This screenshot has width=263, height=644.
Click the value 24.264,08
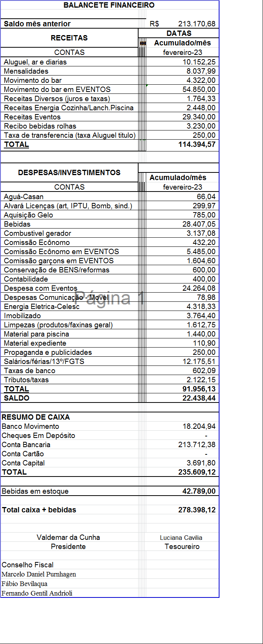[199, 288]
